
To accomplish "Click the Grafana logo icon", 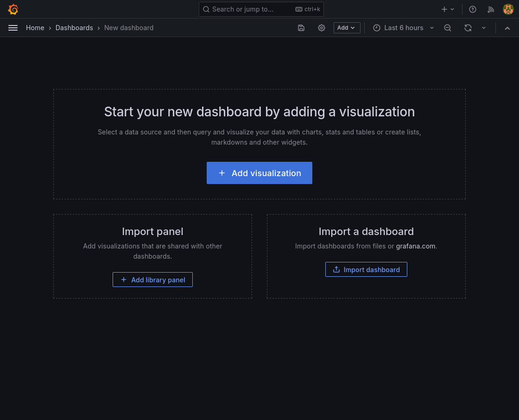I will click(13, 9).
